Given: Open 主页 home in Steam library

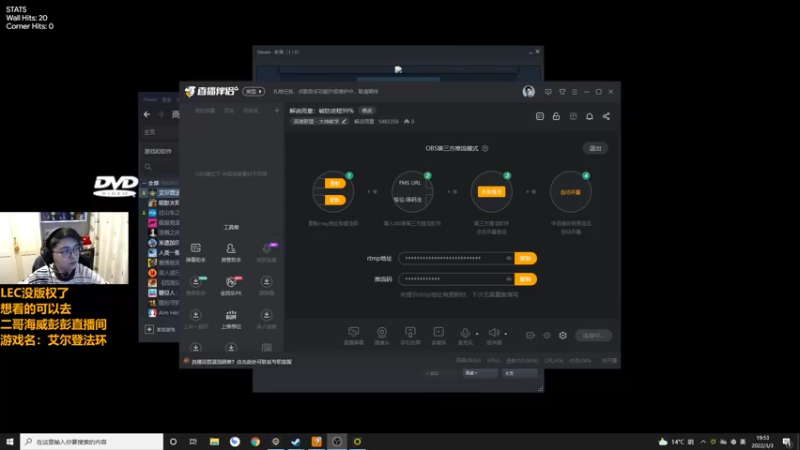Looking at the screenshot, I should pos(149,132).
